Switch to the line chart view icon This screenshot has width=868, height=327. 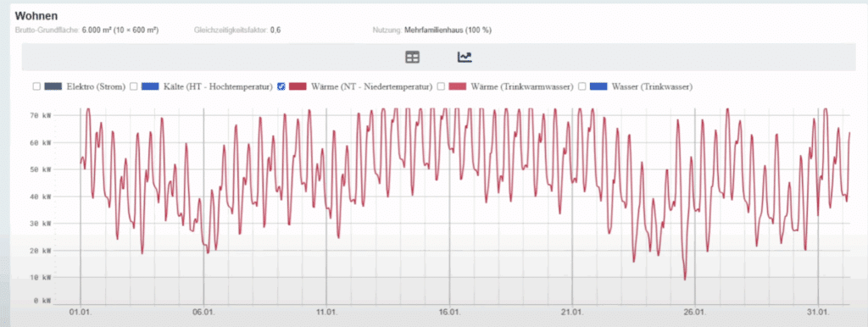click(465, 57)
